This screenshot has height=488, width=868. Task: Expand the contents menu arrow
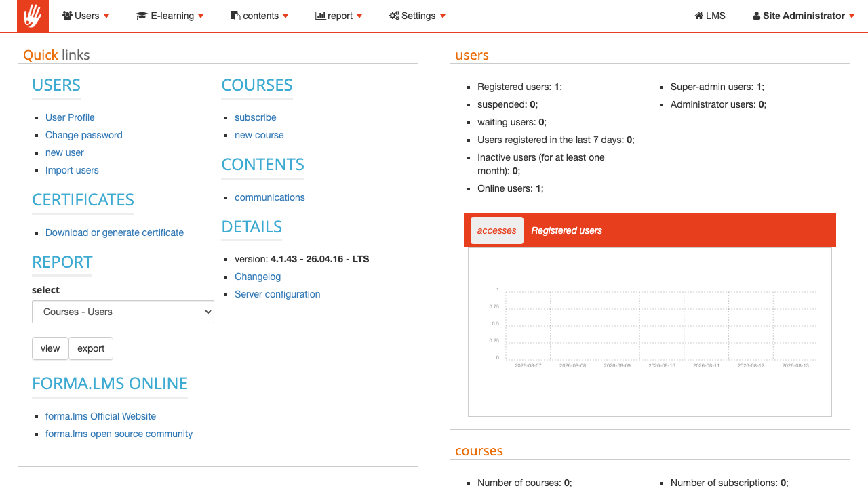(x=285, y=16)
